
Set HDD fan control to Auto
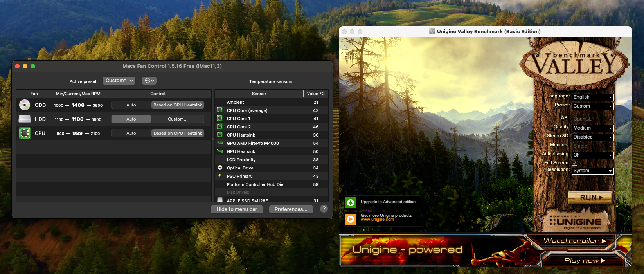pos(131,119)
